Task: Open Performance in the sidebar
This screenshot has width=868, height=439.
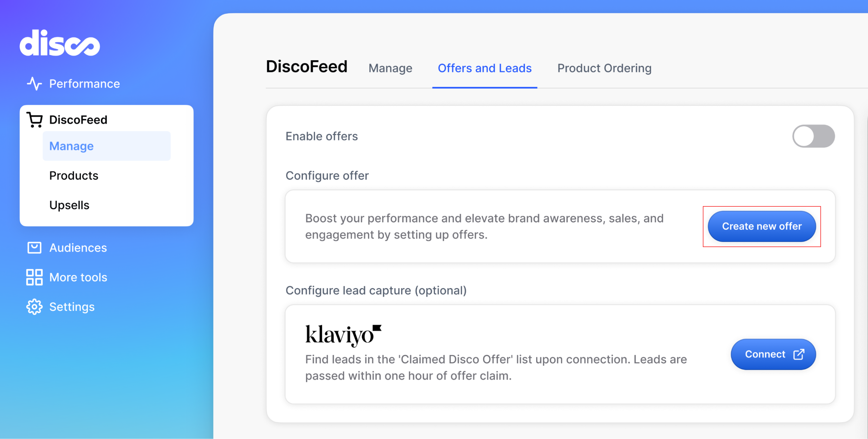Action: pyautogui.click(x=84, y=84)
